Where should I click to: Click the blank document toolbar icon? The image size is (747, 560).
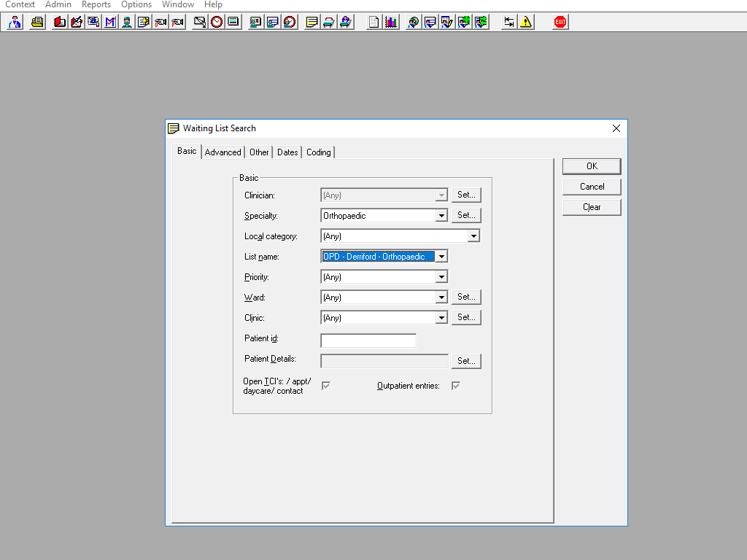(374, 22)
